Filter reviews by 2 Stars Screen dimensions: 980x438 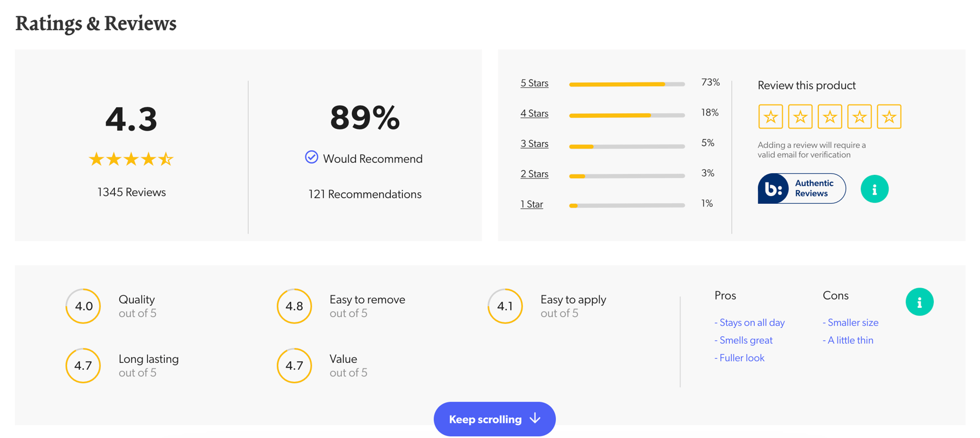click(x=534, y=174)
